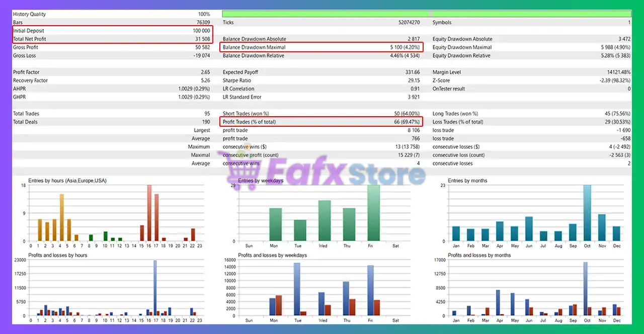The image size is (644, 334).
Task: Click the green History Quality progress bar
Action: tap(426, 14)
